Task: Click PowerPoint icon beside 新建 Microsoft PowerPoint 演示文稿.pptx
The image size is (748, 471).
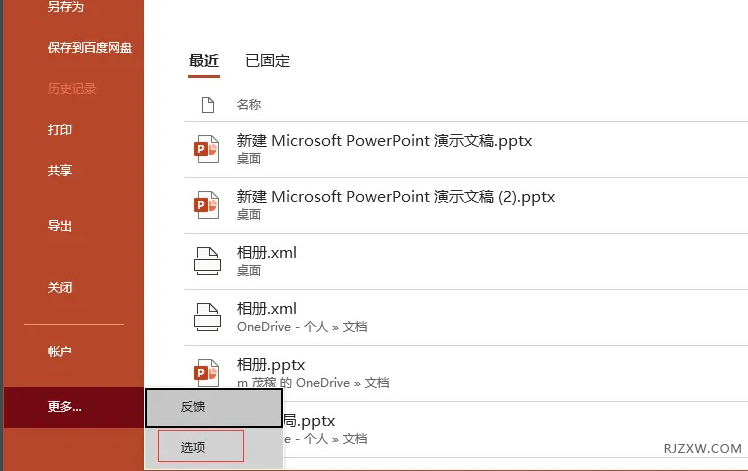Action: (x=205, y=148)
